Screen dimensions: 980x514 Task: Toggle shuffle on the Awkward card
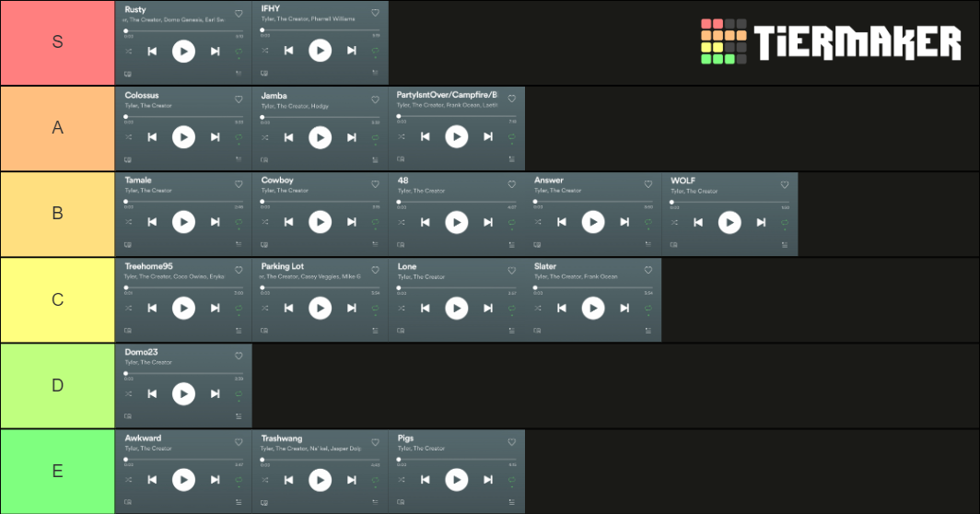pos(128,480)
